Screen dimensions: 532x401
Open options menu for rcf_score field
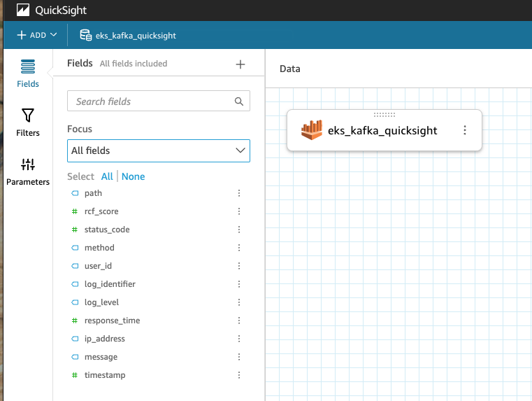point(239,211)
